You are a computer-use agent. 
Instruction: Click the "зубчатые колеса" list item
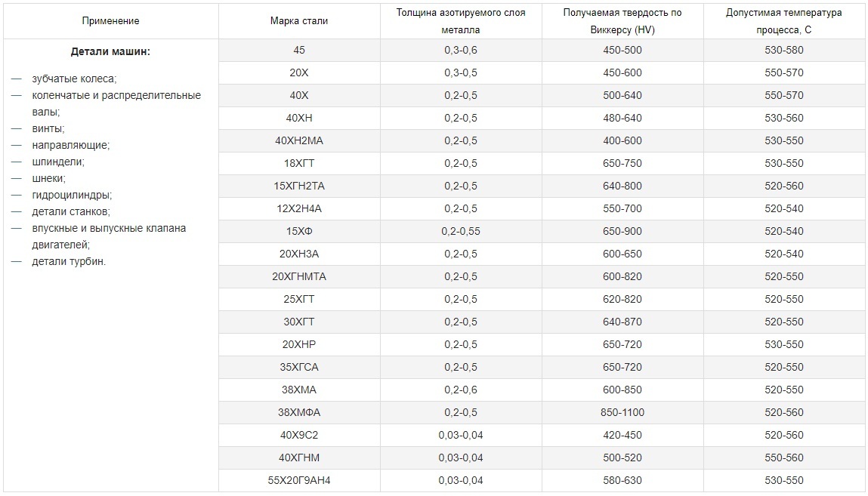(x=74, y=79)
